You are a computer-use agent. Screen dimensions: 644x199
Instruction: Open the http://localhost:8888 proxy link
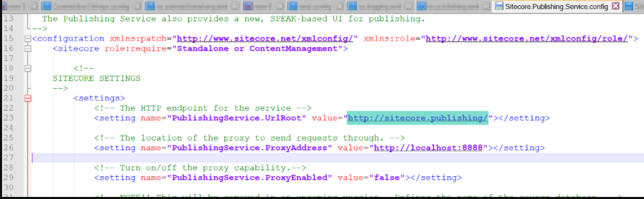tap(428, 148)
